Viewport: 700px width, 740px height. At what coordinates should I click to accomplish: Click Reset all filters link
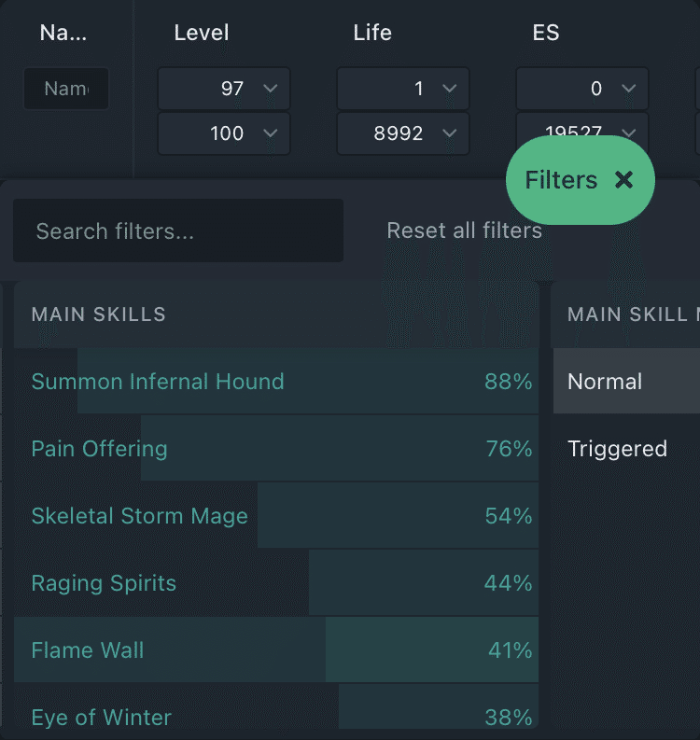[x=464, y=230]
